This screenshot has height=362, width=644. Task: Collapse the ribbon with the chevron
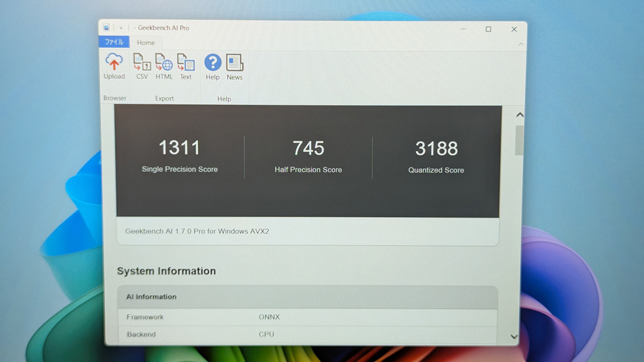click(x=521, y=44)
